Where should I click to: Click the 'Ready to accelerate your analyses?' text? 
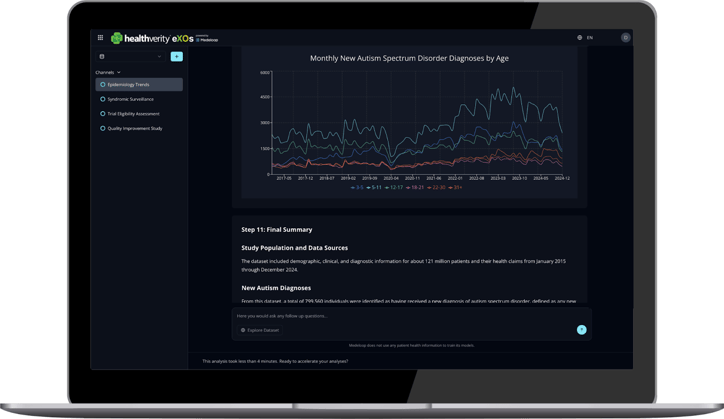pyautogui.click(x=275, y=361)
